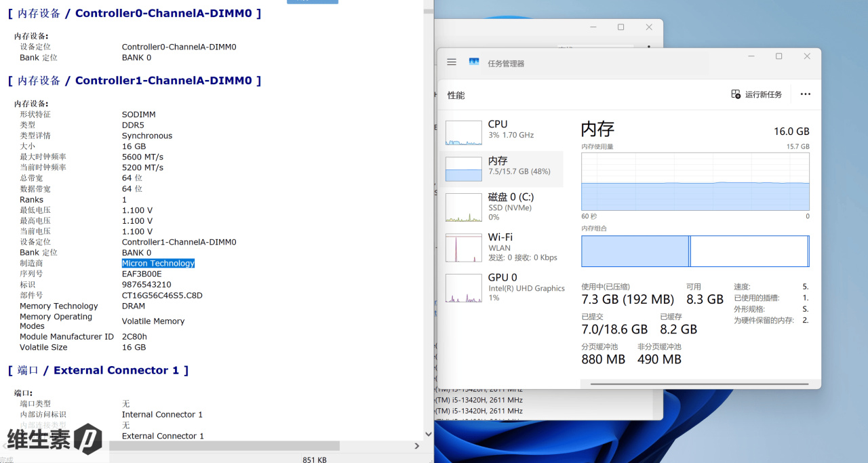Open the three-dots more options menu
868x463 pixels.
[x=805, y=94]
